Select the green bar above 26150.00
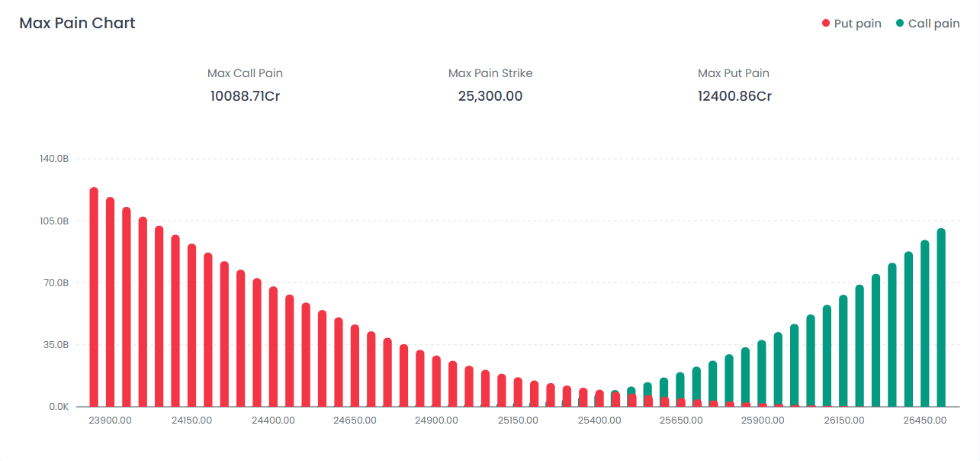This screenshot has width=980, height=461. point(843,351)
